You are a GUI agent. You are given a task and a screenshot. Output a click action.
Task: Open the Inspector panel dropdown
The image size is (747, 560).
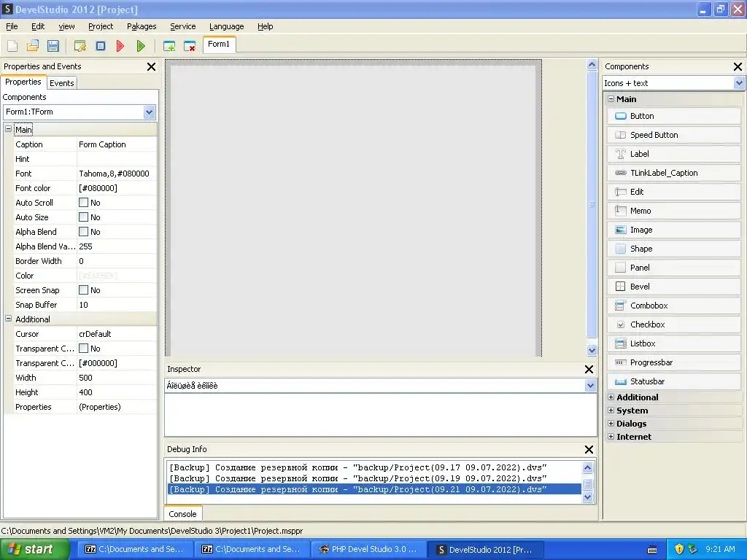590,386
